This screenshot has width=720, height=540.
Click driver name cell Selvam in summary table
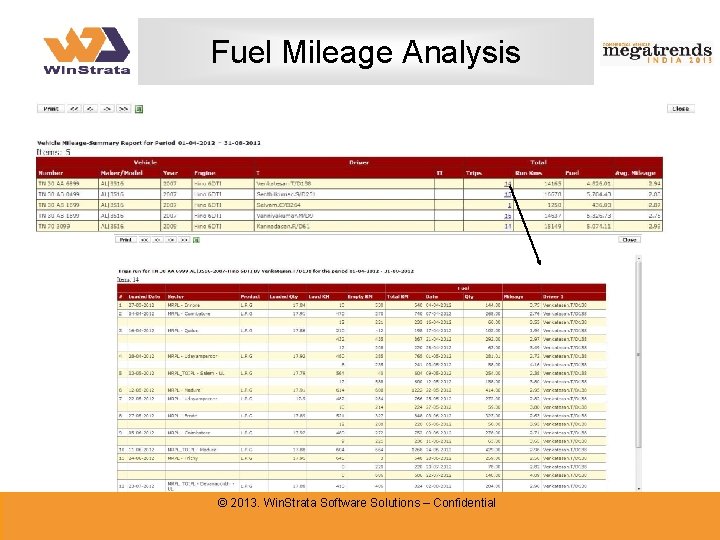point(344,205)
